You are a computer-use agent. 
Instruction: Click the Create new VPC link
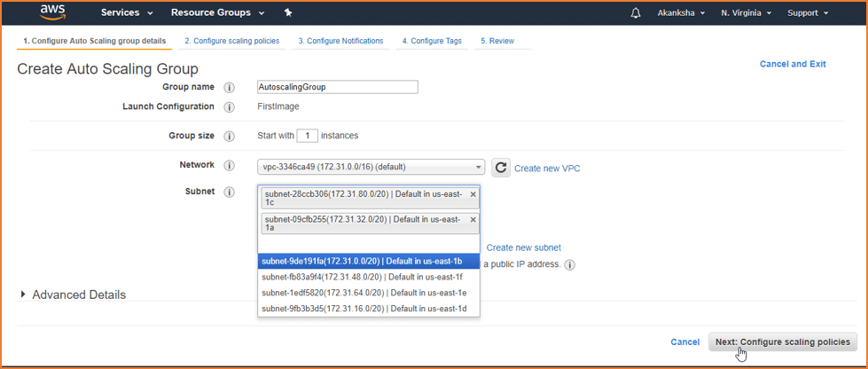547,169
